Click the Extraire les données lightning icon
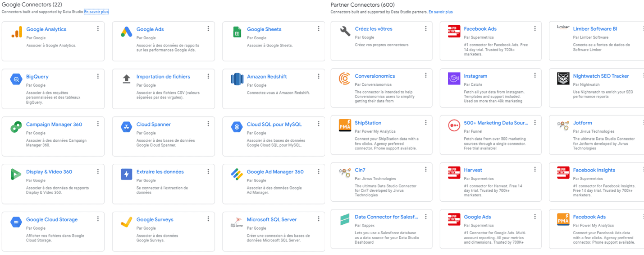Screen dimensions: 644x255 tap(126, 175)
